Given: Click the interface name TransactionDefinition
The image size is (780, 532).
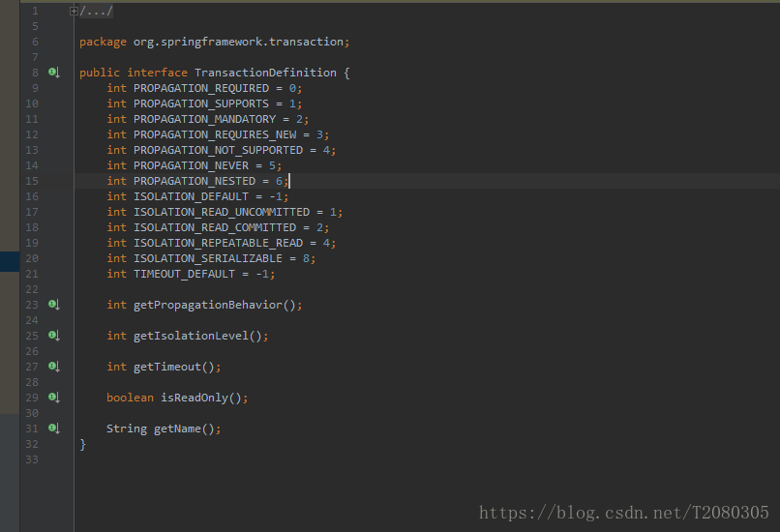Looking at the screenshot, I should (265, 73).
